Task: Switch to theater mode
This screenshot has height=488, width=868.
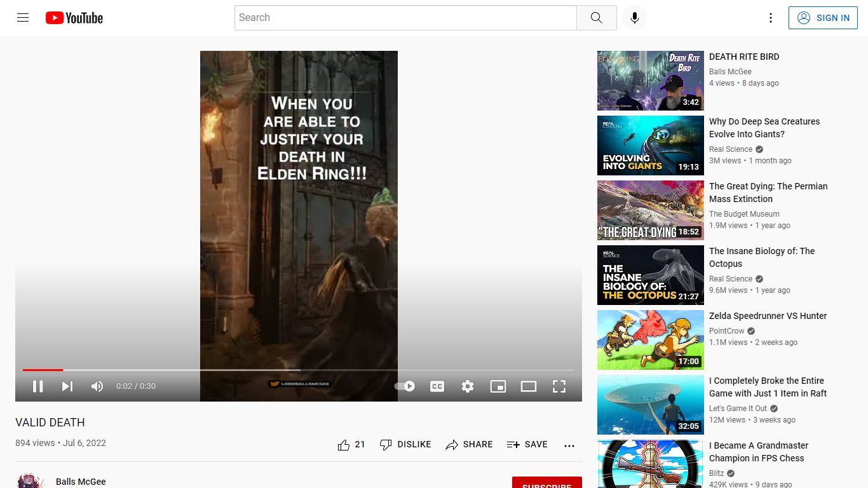Action: pos(529,386)
